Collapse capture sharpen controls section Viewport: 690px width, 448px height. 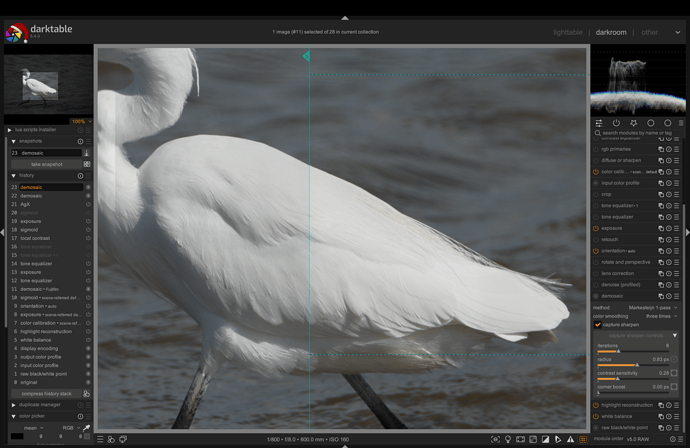point(675,336)
